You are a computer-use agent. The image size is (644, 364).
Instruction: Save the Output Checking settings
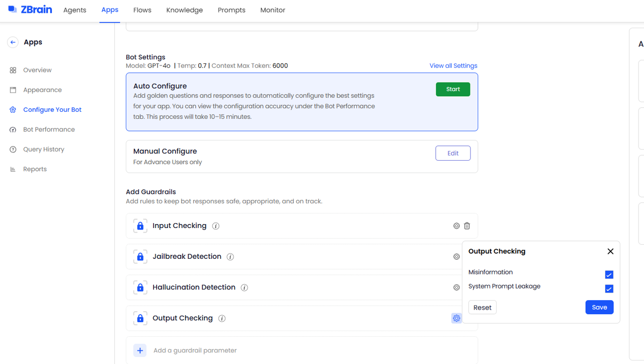(599, 307)
